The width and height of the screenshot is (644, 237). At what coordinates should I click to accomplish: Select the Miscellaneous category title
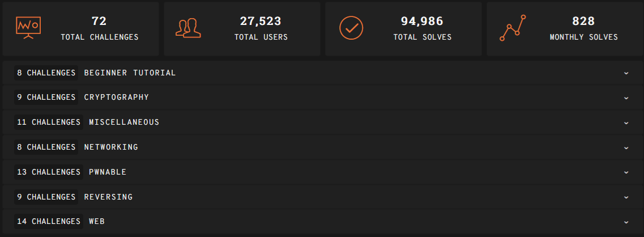click(x=124, y=122)
